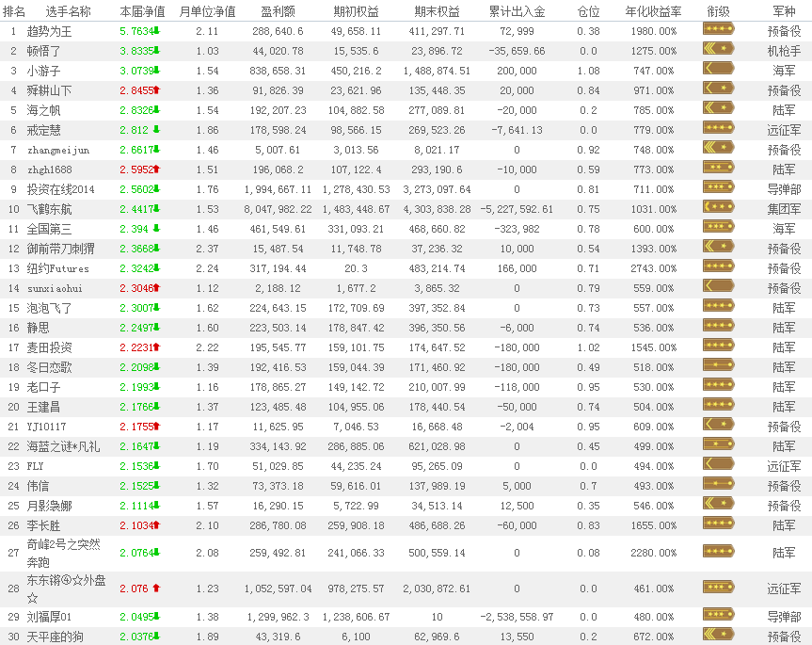Click the rank badge icon for 御前带刀刺猬

[718, 246]
